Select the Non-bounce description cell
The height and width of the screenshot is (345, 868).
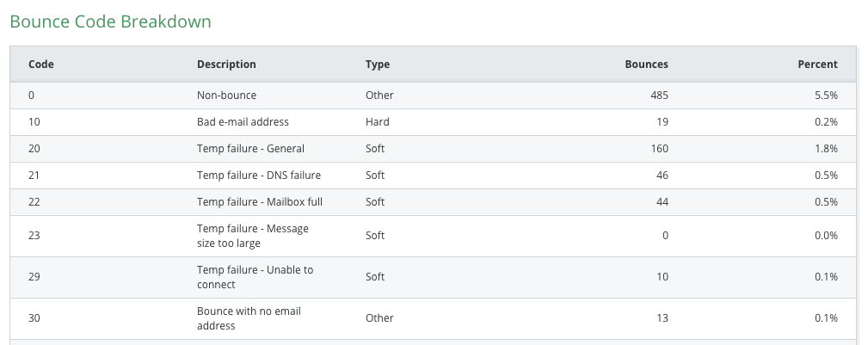226,95
